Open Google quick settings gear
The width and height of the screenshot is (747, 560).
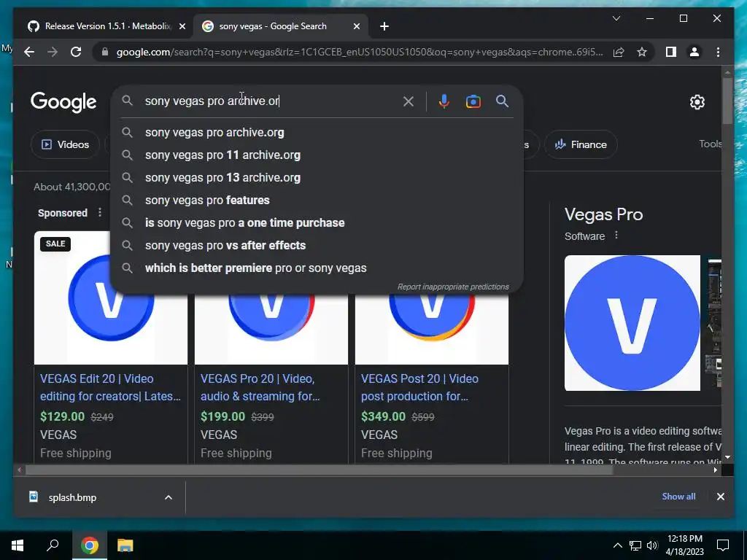(x=697, y=102)
